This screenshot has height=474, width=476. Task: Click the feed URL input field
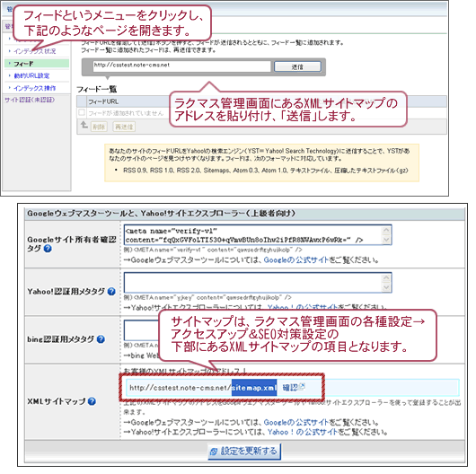tap(181, 66)
